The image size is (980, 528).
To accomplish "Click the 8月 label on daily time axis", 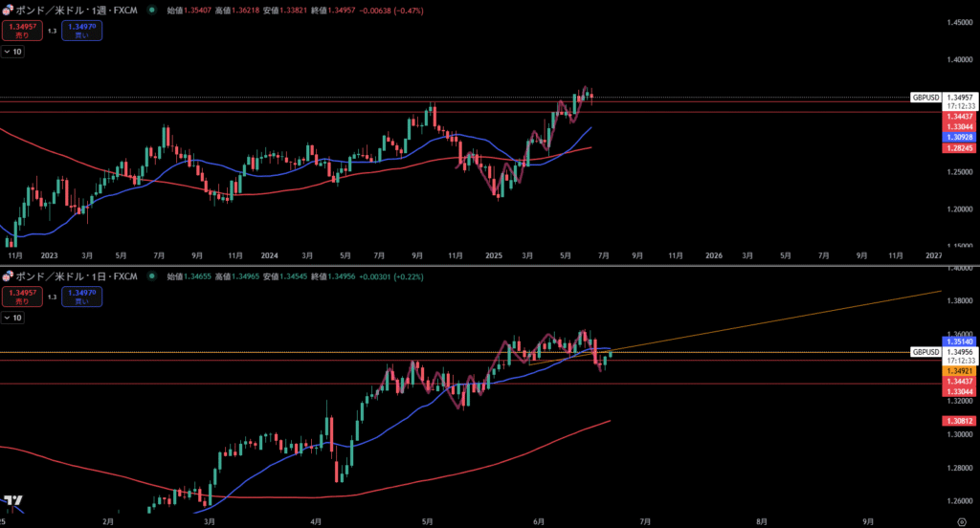I will (761, 521).
